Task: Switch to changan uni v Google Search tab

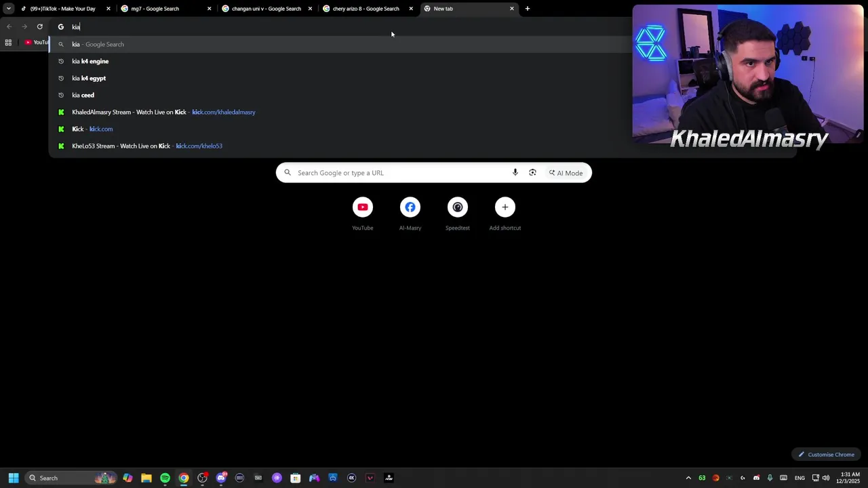Action: click(x=267, y=9)
